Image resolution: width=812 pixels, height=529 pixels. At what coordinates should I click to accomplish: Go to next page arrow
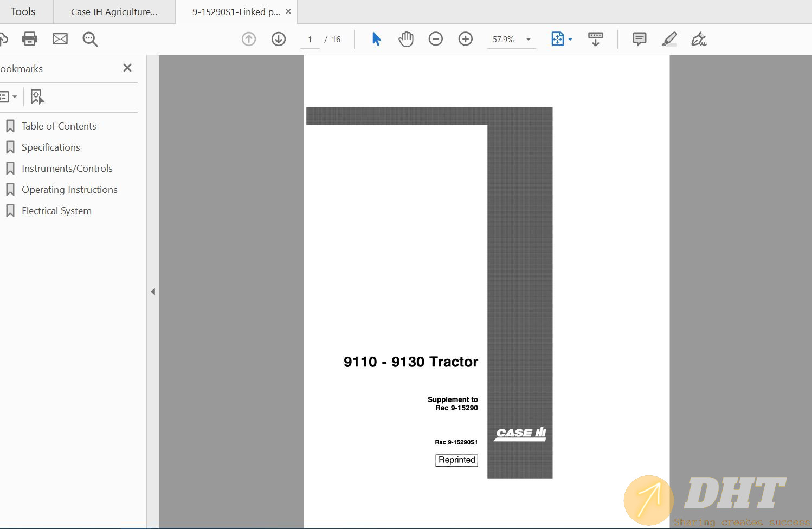(x=279, y=39)
